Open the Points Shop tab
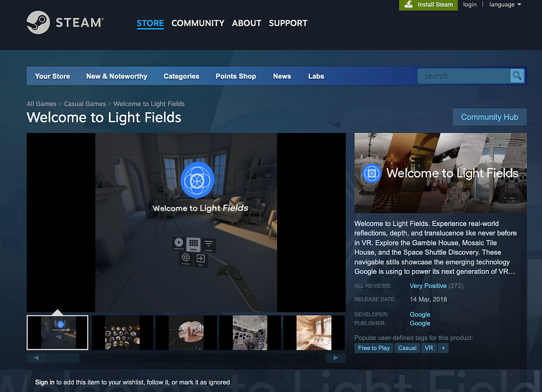Screen dimensions: 542x392 236,76
